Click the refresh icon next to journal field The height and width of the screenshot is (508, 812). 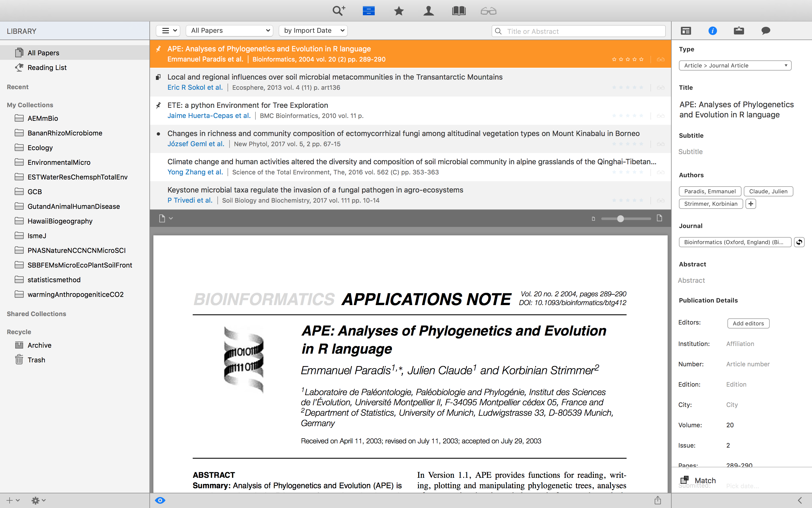click(799, 242)
